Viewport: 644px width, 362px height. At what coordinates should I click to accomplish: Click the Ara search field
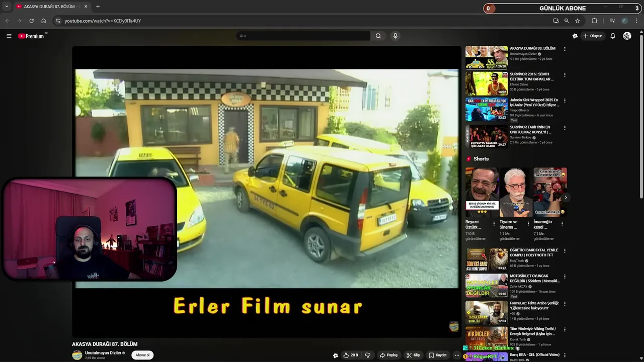303,36
